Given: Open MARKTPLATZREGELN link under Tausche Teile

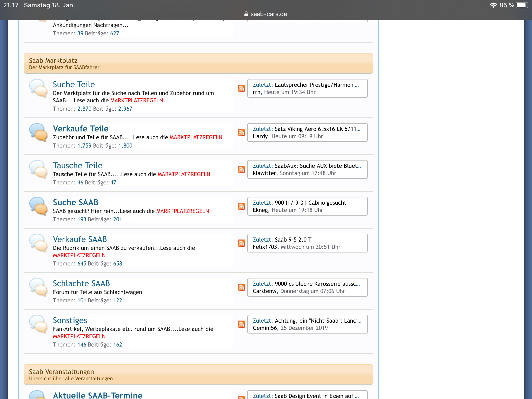Looking at the screenshot, I should coord(184,174).
